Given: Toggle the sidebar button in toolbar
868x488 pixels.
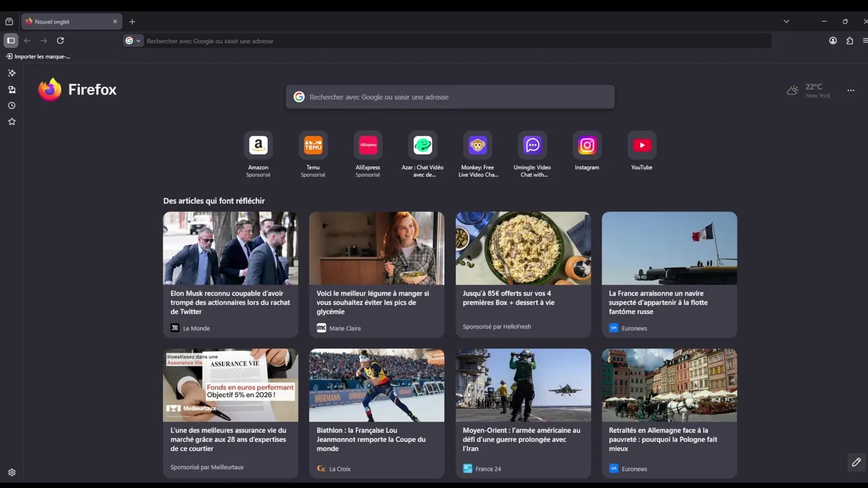Looking at the screenshot, I should (11, 41).
